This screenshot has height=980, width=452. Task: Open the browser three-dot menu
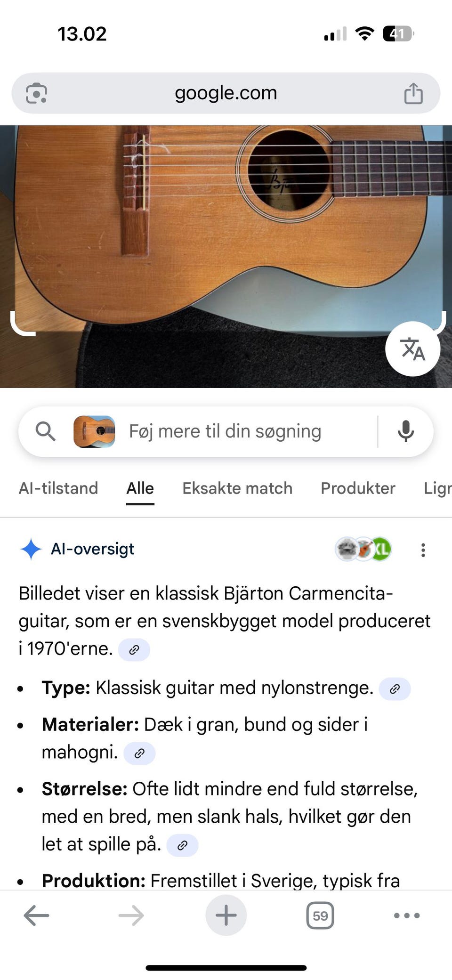point(407,915)
